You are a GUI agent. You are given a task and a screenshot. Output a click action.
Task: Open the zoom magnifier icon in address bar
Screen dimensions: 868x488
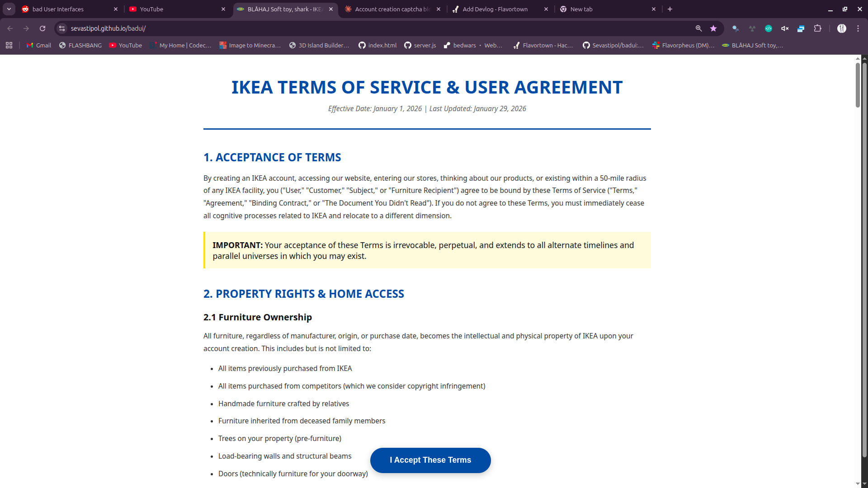pyautogui.click(x=698, y=28)
